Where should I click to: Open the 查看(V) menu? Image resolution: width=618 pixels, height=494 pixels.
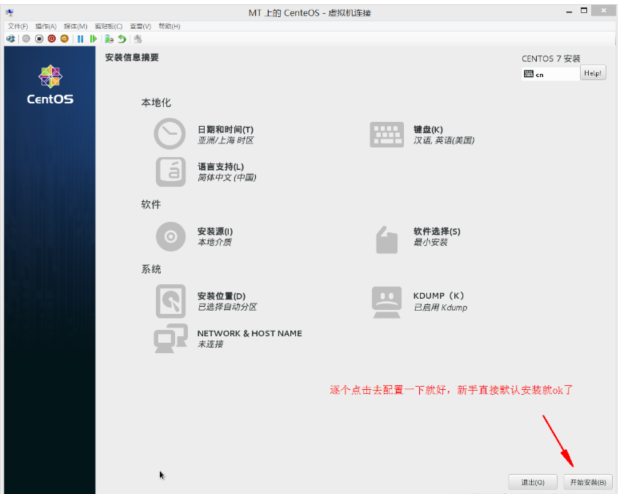(x=141, y=26)
